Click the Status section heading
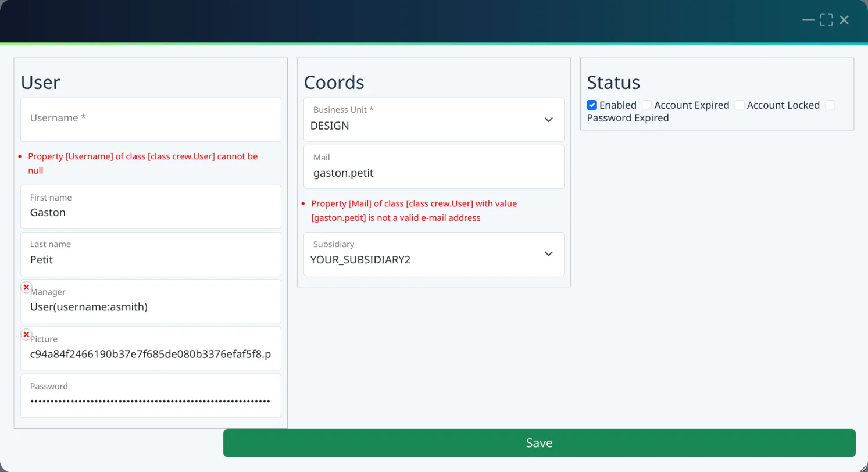 613,82
